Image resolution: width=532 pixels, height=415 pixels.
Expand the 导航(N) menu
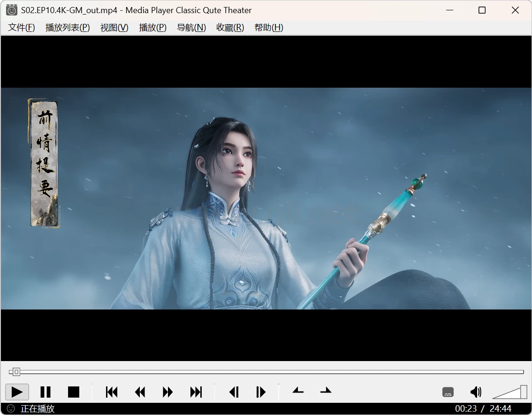[x=191, y=28]
